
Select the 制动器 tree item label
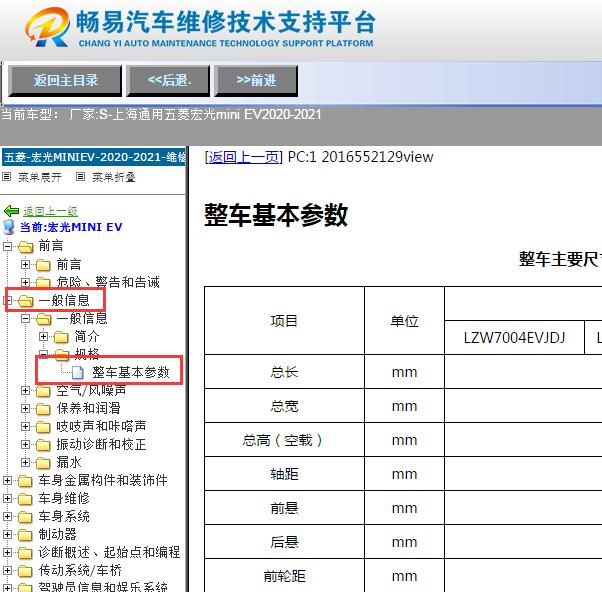[x=58, y=534]
